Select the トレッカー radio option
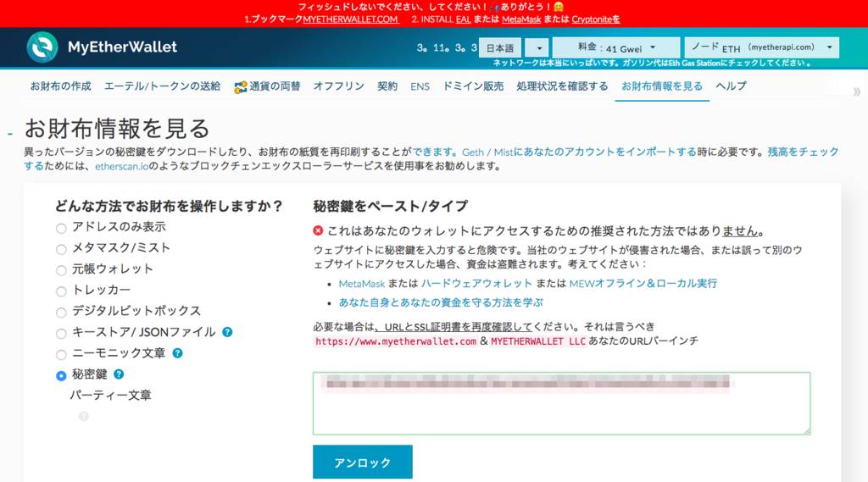This screenshot has width=868, height=482. (x=61, y=291)
